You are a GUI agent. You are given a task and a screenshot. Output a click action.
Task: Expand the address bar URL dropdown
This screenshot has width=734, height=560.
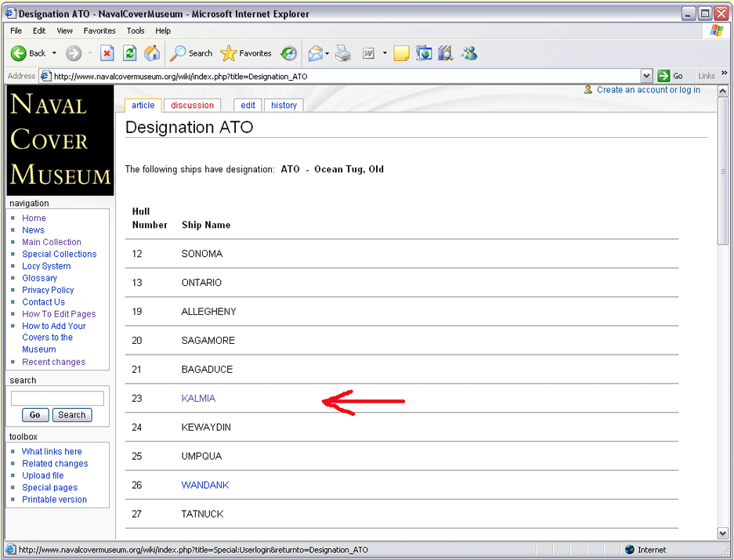pyautogui.click(x=646, y=76)
